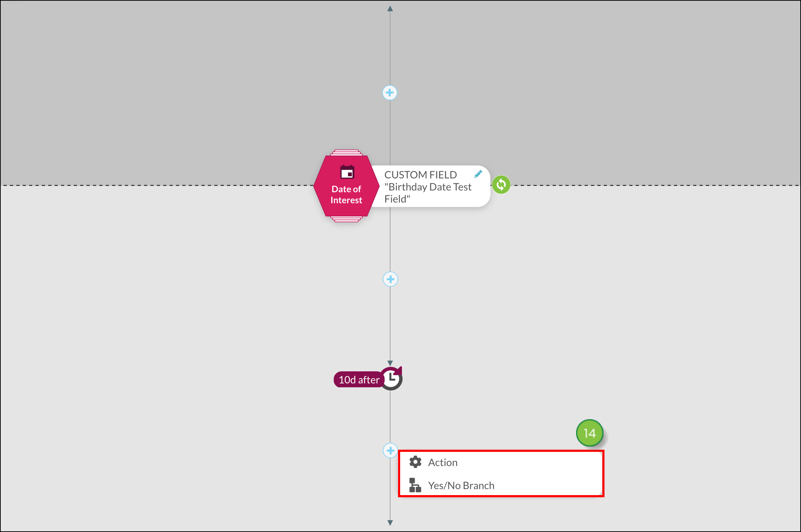Click the topmost plus icon on the timeline
This screenshot has width=801, height=532.
(x=390, y=92)
